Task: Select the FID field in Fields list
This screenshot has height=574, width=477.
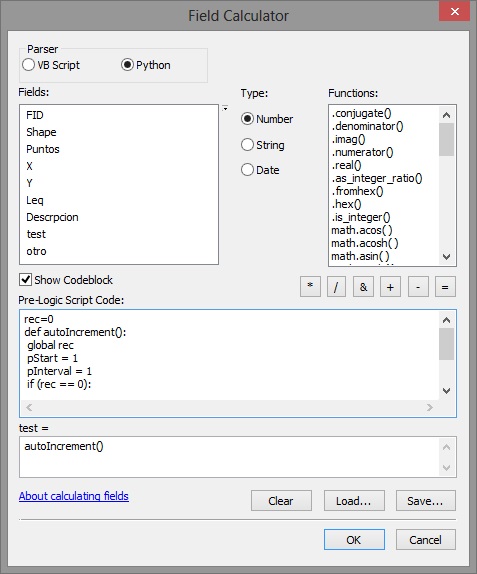Action: pyautogui.click(x=35, y=115)
